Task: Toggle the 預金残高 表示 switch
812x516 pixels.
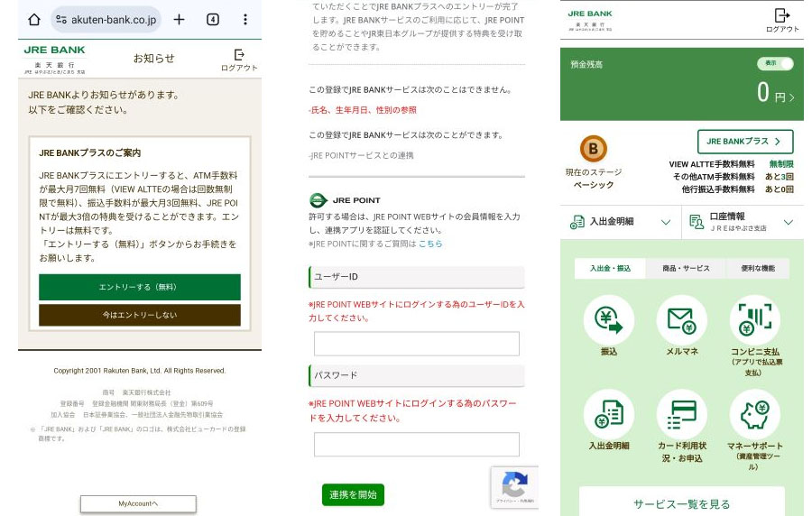Action: pyautogui.click(x=775, y=63)
